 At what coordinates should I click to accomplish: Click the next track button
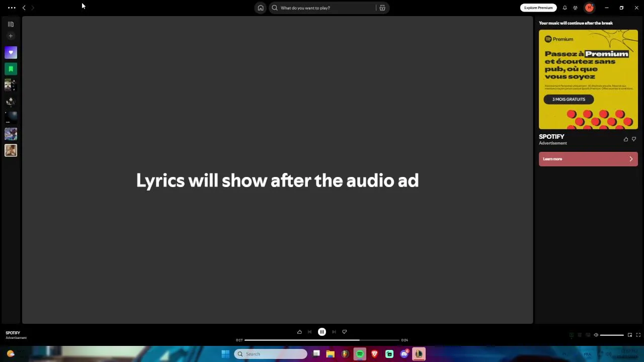click(334, 332)
